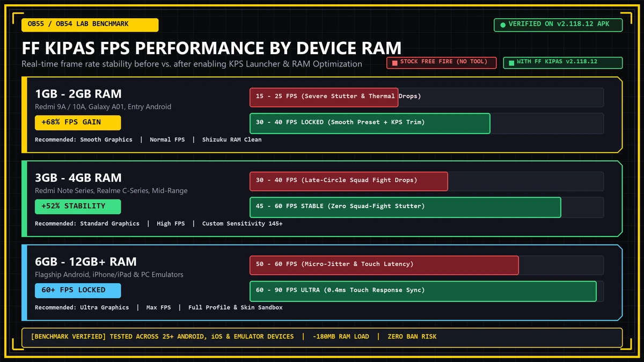Click the 60+ FPS LOCKED blue badge

coord(78,291)
